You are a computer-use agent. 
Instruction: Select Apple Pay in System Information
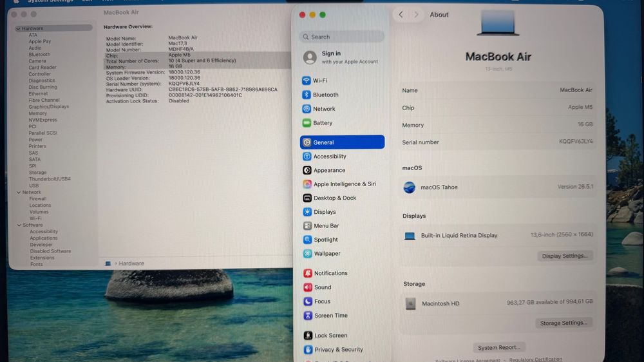40,41
